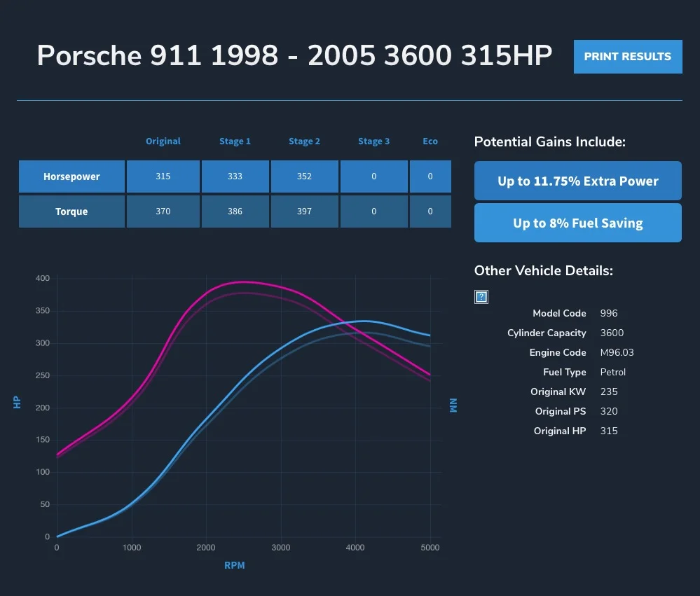Click the Up to 11.75% Extra Power banner
This screenshot has width=700, height=596.
point(577,181)
